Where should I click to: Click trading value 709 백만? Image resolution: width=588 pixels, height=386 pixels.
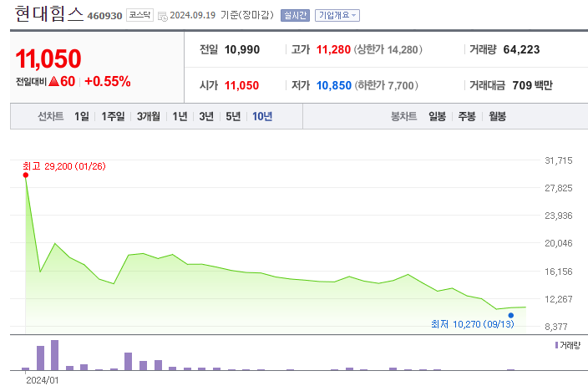[533, 85]
